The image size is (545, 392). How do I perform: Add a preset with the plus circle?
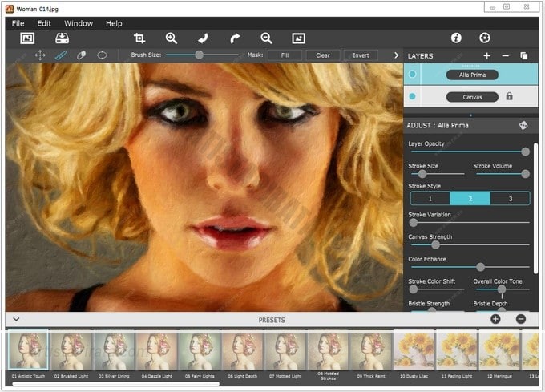[495, 319]
